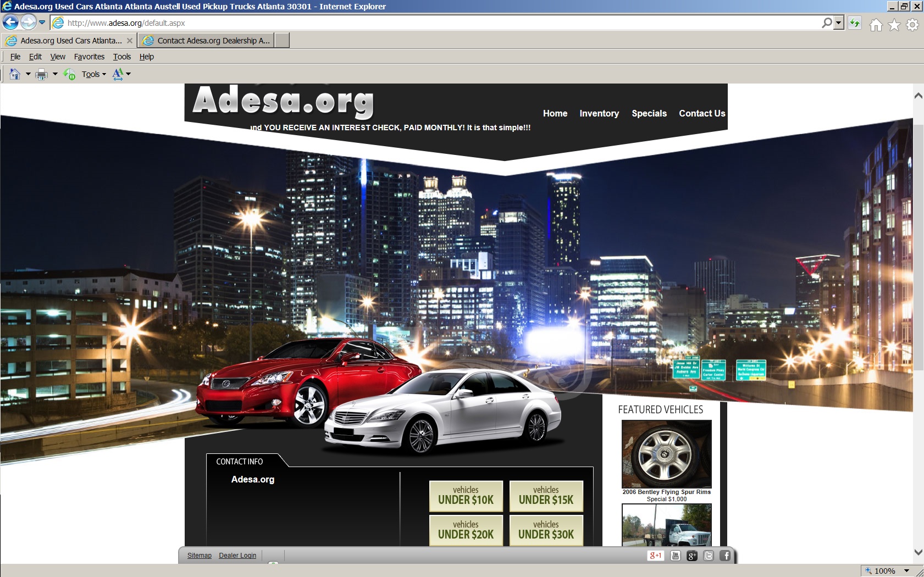Open the Dealer Login footer link
Image resolution: width=924 pixels, height=577 pixels.
click(237, 556)
